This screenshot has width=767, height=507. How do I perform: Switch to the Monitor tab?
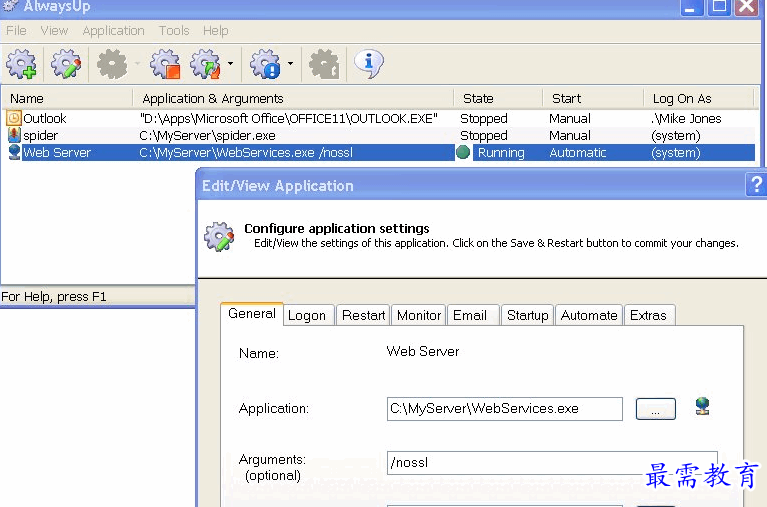(418, 315)
